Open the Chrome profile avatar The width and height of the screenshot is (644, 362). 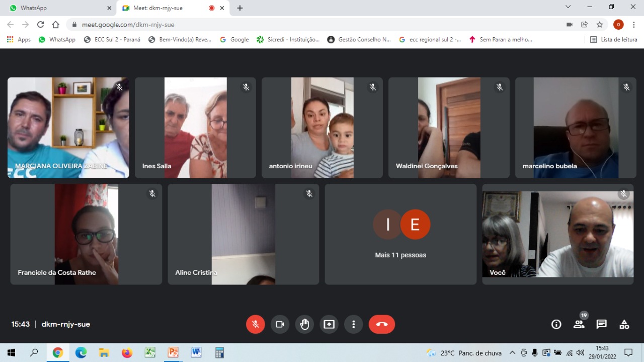click(618, 24)
